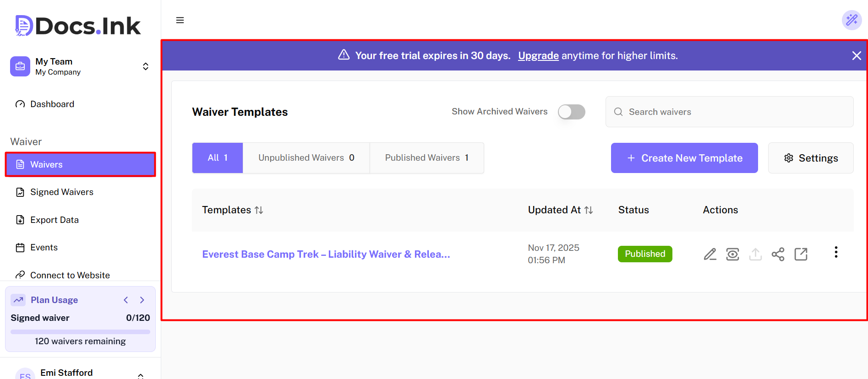Sort table by Templates column
Screen dimensions: 868x379
pyautogui.click(x=259, y=210)
